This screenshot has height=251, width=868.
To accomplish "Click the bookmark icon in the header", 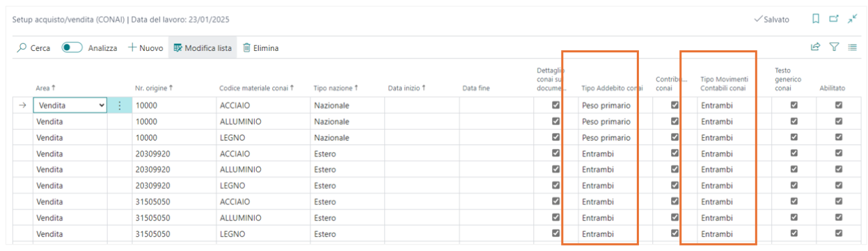I will [816, 19].
